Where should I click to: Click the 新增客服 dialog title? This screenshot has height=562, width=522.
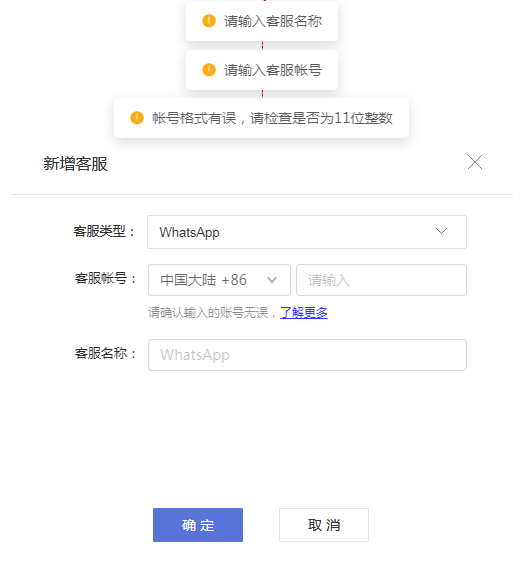pos(76,163)
